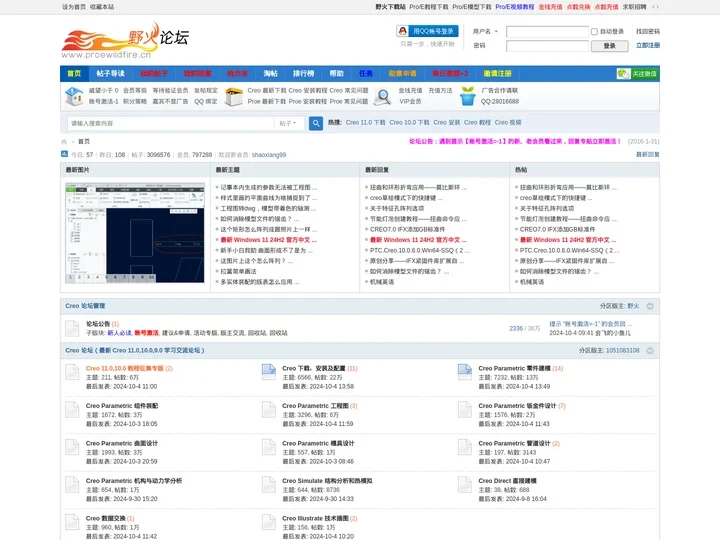Collapse the Creo 论坛管理 section
This screenshot has width=720, height=540.
click(x=650, y=306)
